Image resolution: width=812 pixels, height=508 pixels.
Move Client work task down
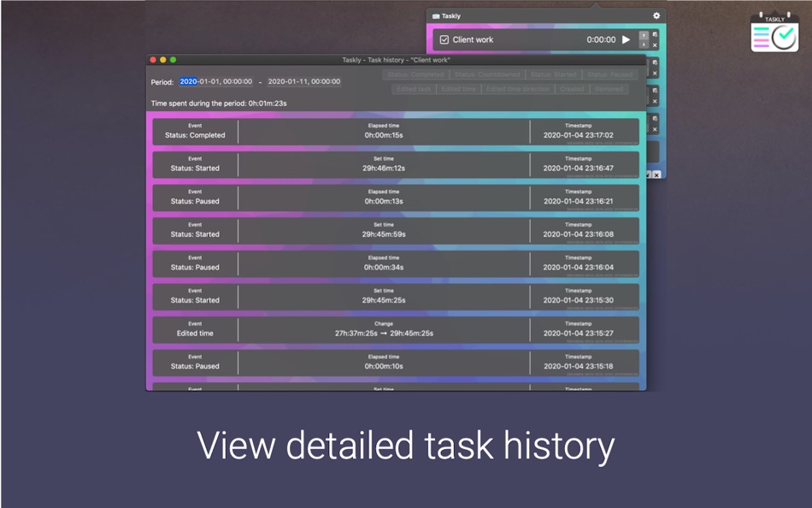(644, 44)
